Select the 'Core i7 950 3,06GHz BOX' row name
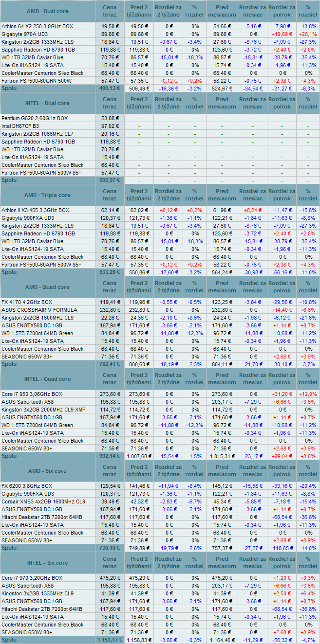Viewport: 320px width, 644px height. pos(33,394)
